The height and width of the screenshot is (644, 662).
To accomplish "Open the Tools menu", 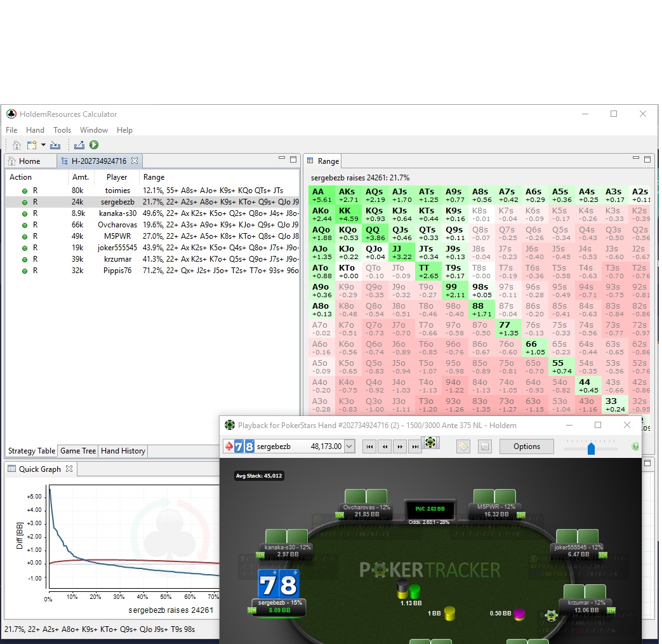I will coord(62,130).
